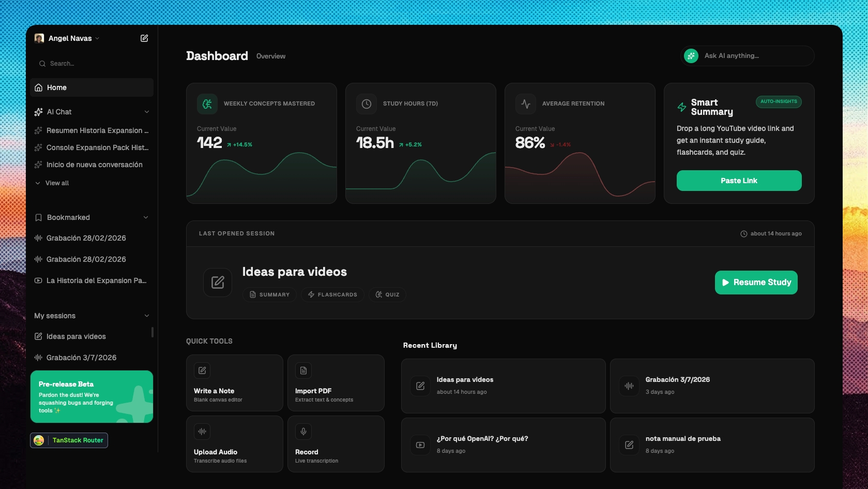Viewport: 868px width, 489px height.
Task: Switch to the Flashcards tab of Ideas para videos
Action: coord(332,294)
